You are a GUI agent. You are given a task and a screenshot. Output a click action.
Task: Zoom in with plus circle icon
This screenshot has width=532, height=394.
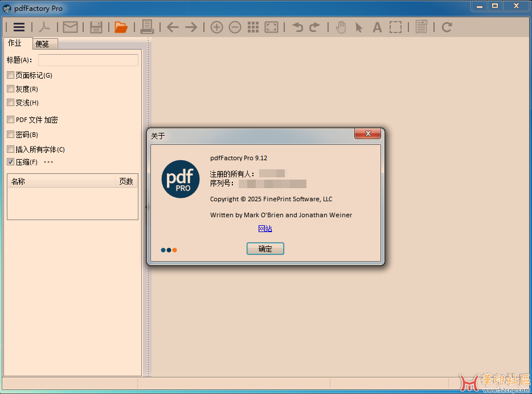(x=216, y=27)
